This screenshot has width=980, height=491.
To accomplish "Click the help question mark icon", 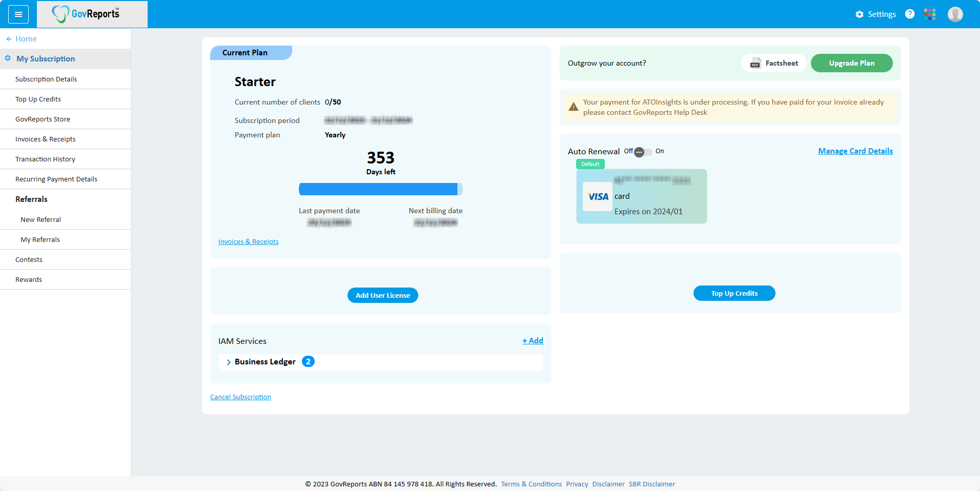I will coord(910,14).
